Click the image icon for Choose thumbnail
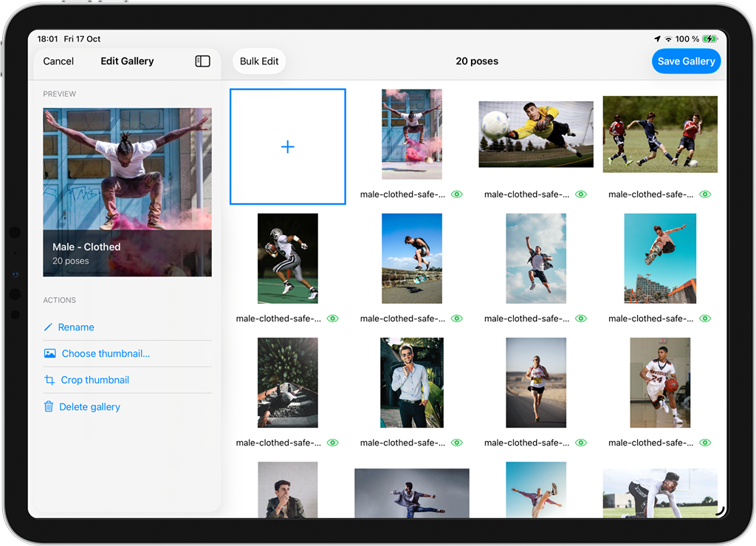Image resolution: width=756 pixels, height=546 pixels. (x=49, y=354)
